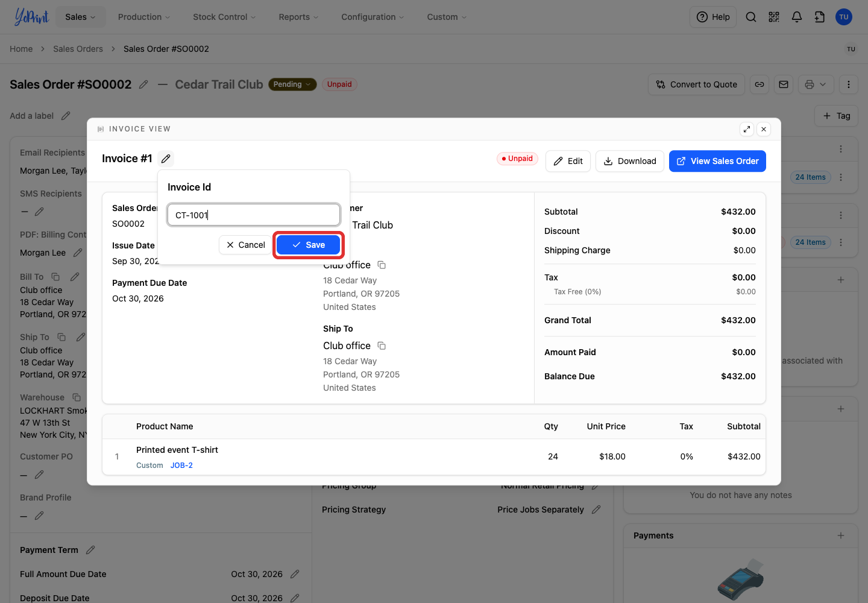
Task: Open the print options dropdown
Action: [816, 84]
